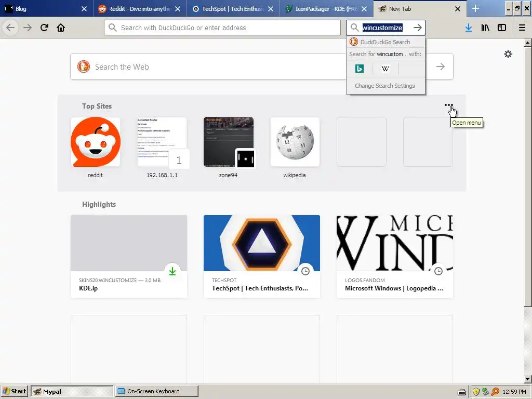Open Change Search Settings

click(x=385, y=86)
